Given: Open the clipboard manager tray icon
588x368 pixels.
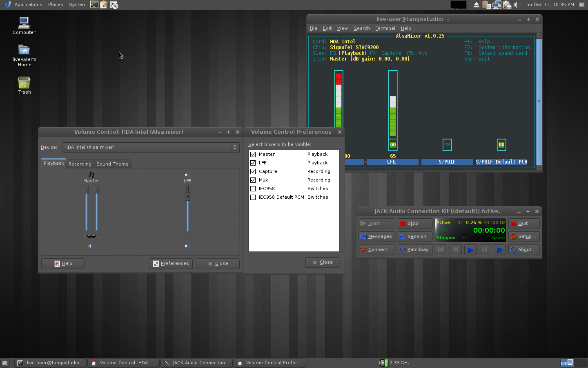Looking at the screenshot, I should click(x=486, y=4).
